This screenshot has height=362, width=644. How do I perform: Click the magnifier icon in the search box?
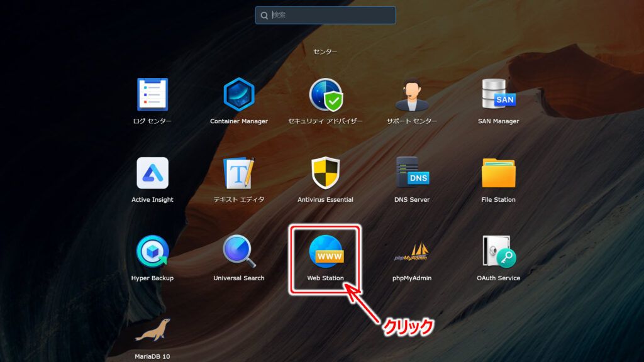264,15
